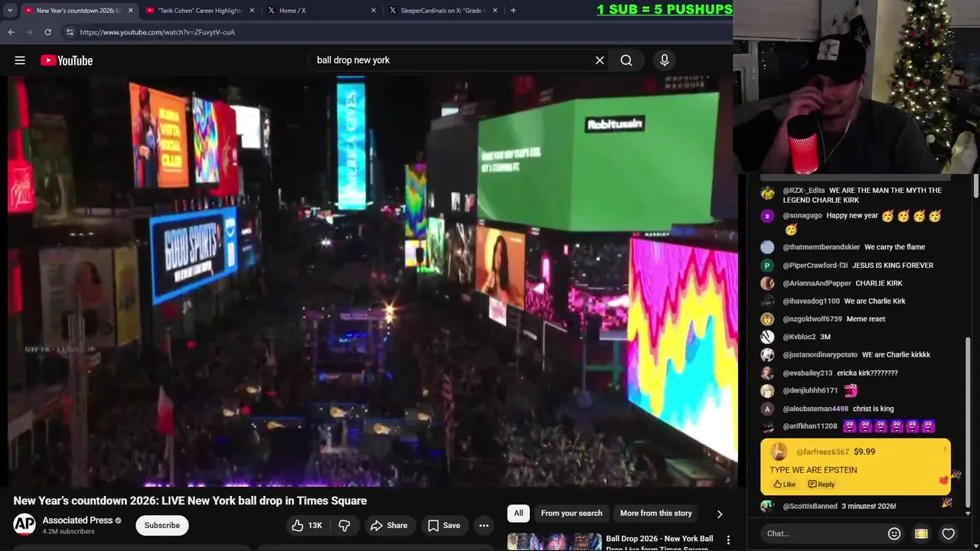
Task: Like the @farfreez6367 super chat
Action: (x=784, y=484)
